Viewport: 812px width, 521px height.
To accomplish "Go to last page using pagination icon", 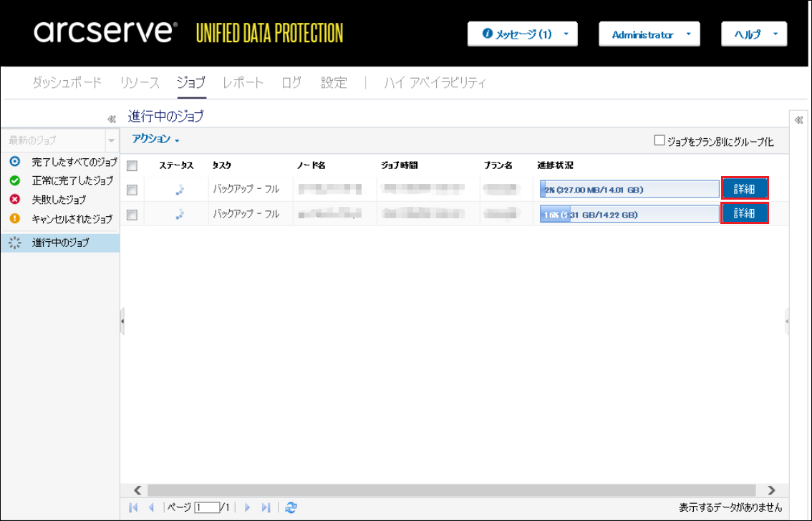I will (266, 507).
